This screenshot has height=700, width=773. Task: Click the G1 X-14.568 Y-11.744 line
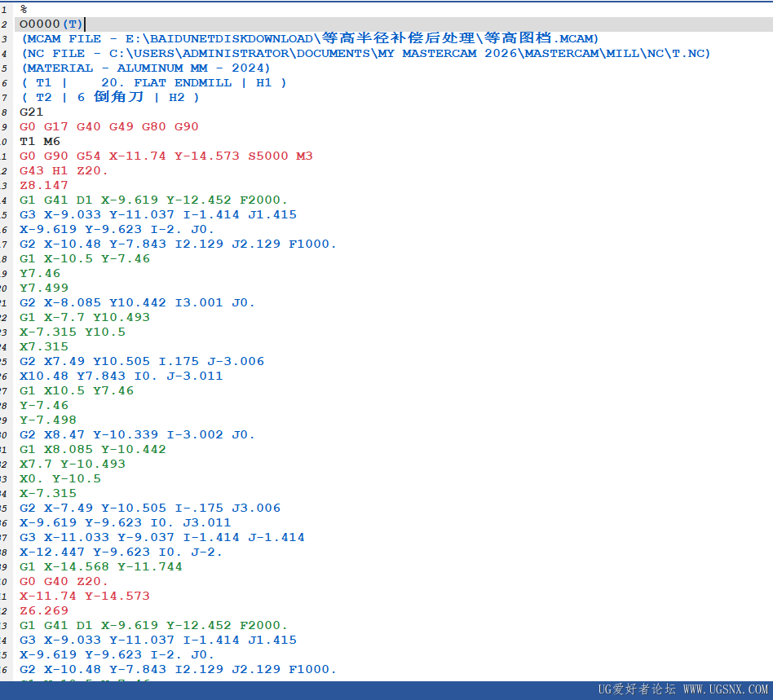coord(101,566)
